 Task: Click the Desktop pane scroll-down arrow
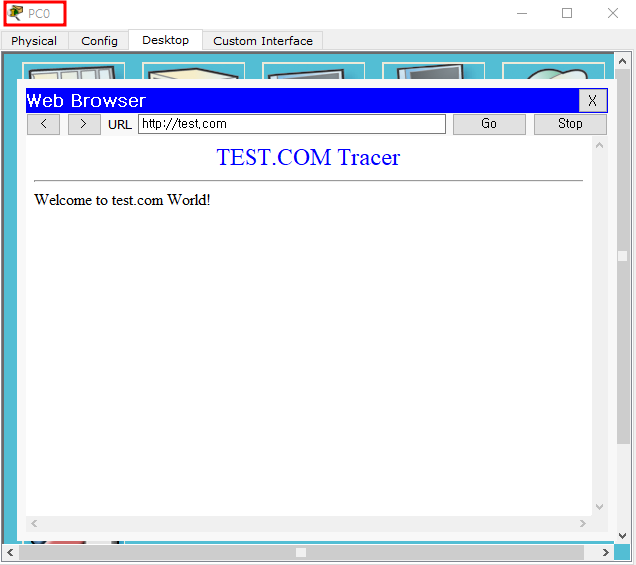click(623, 536)
